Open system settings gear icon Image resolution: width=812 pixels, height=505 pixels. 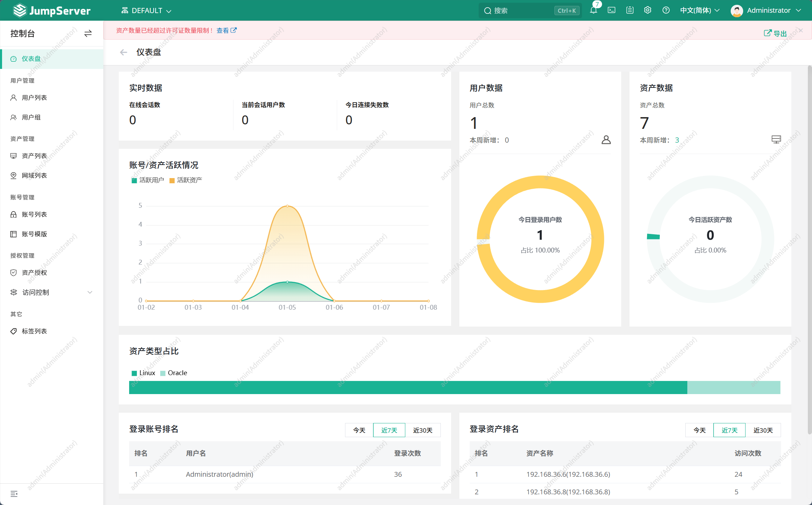tap(648, 10)
